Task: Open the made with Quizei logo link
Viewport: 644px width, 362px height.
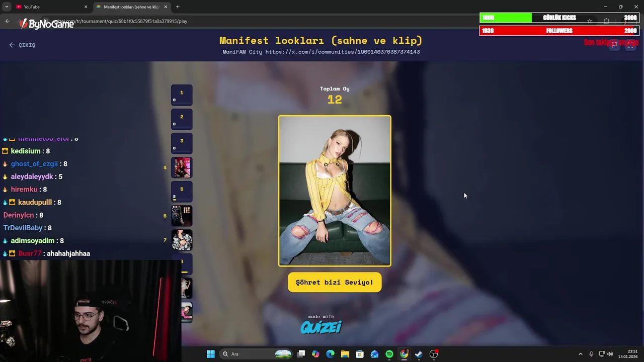Action: [x=321, y=324]
